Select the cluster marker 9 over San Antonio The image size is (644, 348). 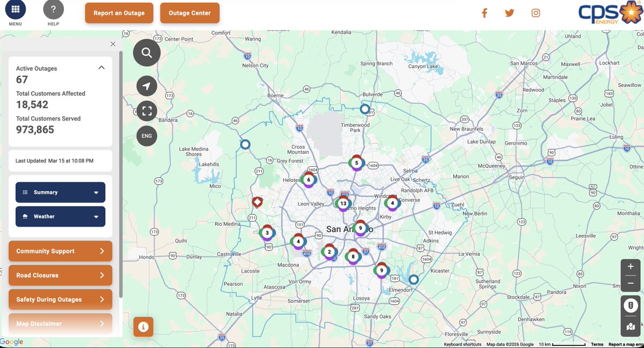[360, 228]
